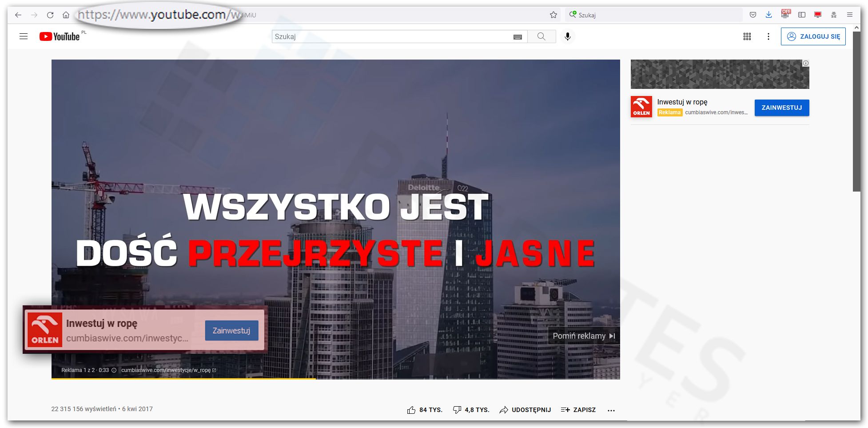Open the YouTube apps grid menu
Screen dimensions: 868x428
click(x=747, y=36)
